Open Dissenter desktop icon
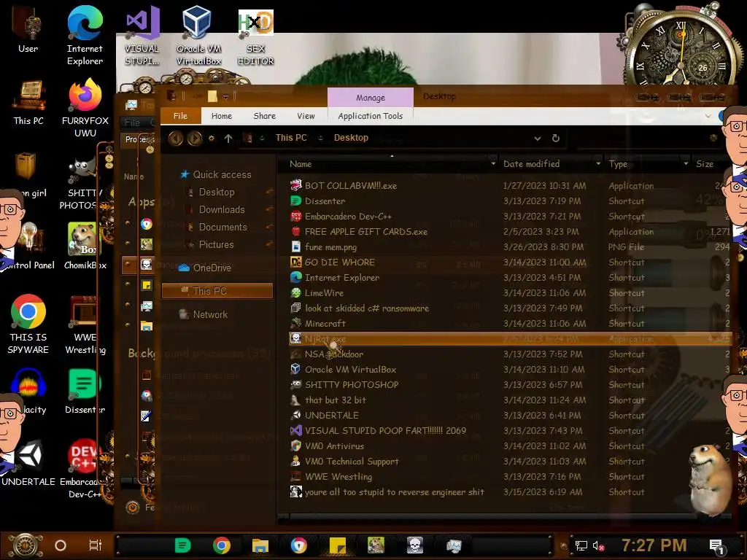The image size is (747, 560). (x=85, y=391)
